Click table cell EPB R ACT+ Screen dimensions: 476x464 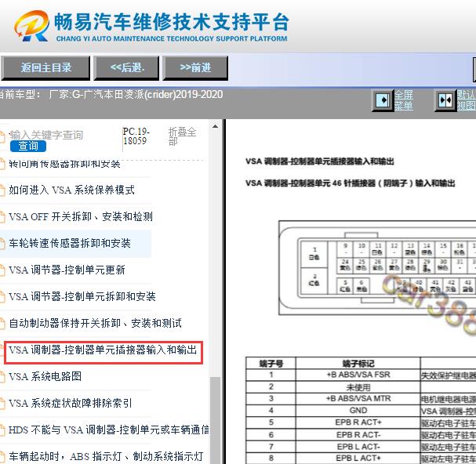tap(358, 422)
